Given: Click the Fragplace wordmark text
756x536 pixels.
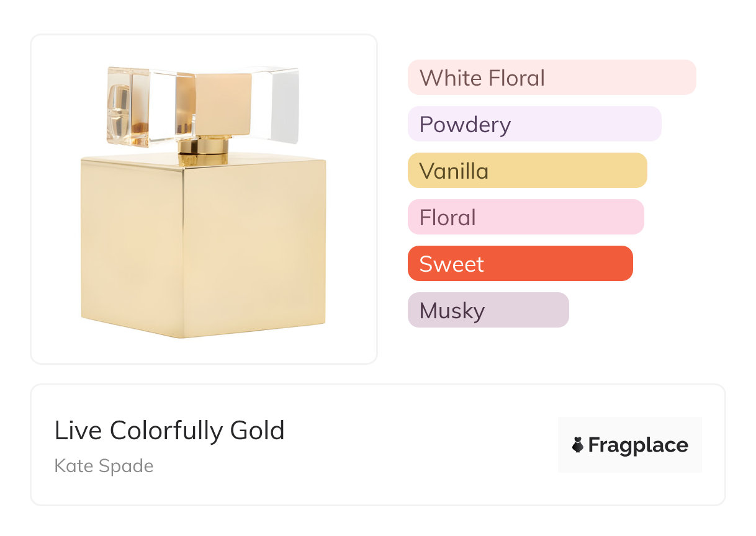Looking at the screenshot, I should point(638,445).
